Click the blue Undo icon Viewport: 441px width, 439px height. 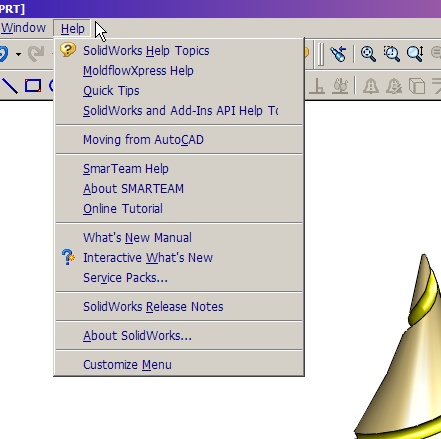3,54
